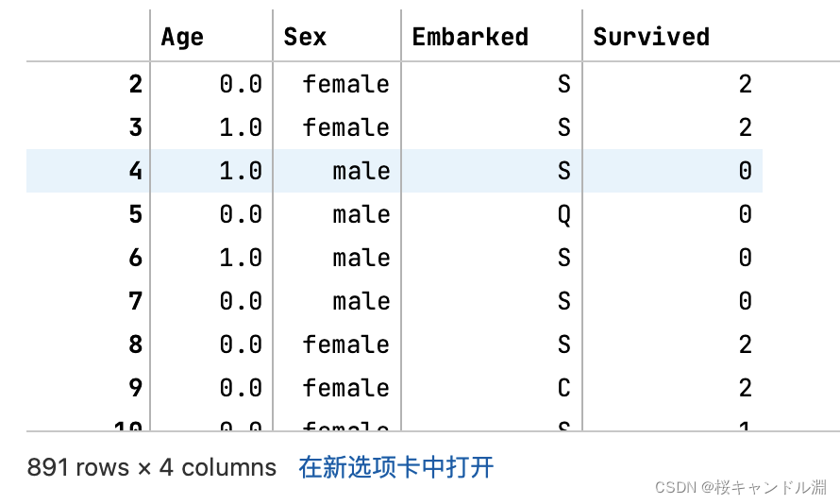Click the Embarked cell with value Q

point(563,214)
